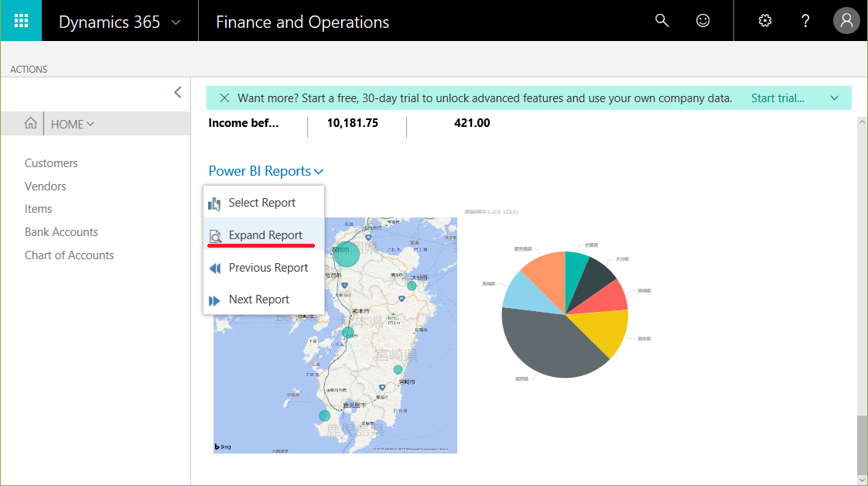
Task: Click the red pie slice
Action: coord(607,299)
